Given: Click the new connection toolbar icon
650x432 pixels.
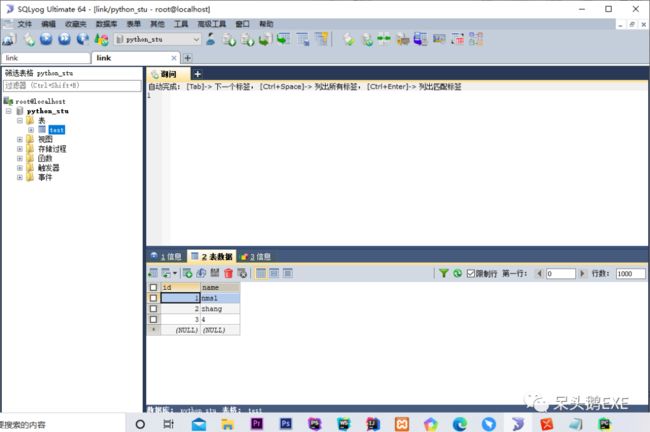Looking at the screenshot, I should tap(9, 39).
